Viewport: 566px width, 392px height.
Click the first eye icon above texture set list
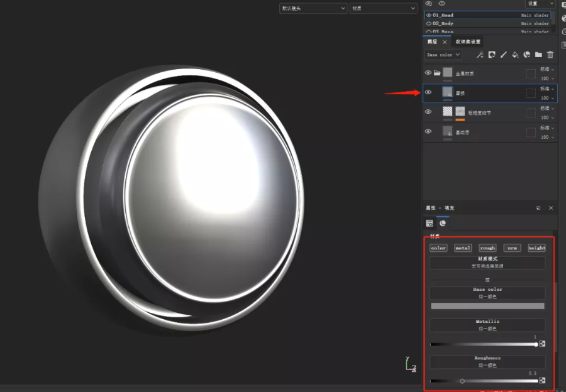[429, 4]
